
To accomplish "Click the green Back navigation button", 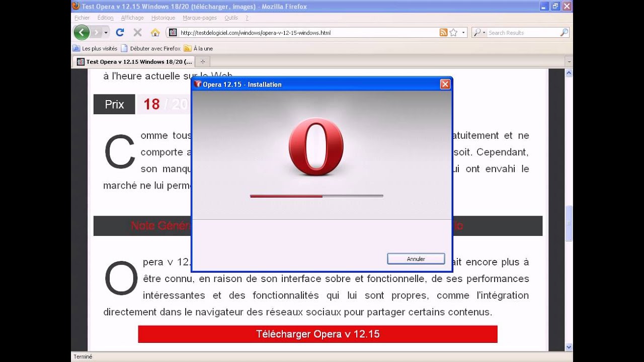I will [x=82, y=33].
